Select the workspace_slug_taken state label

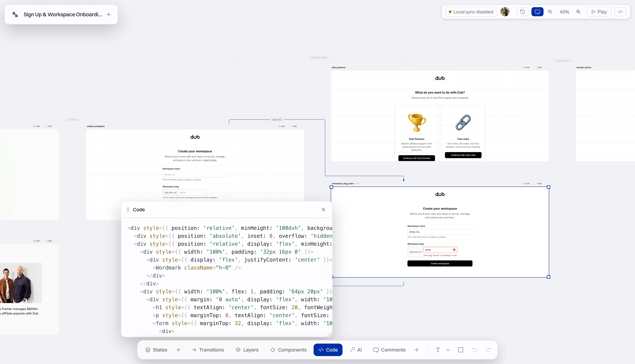click(x=342, y=184)
